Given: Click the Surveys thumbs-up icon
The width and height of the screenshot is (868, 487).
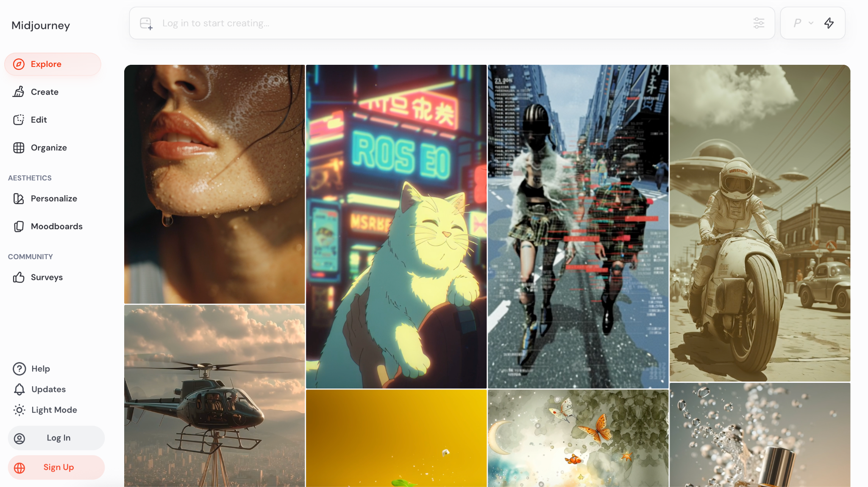Looking at the screenshot, I should pos(19,277).
